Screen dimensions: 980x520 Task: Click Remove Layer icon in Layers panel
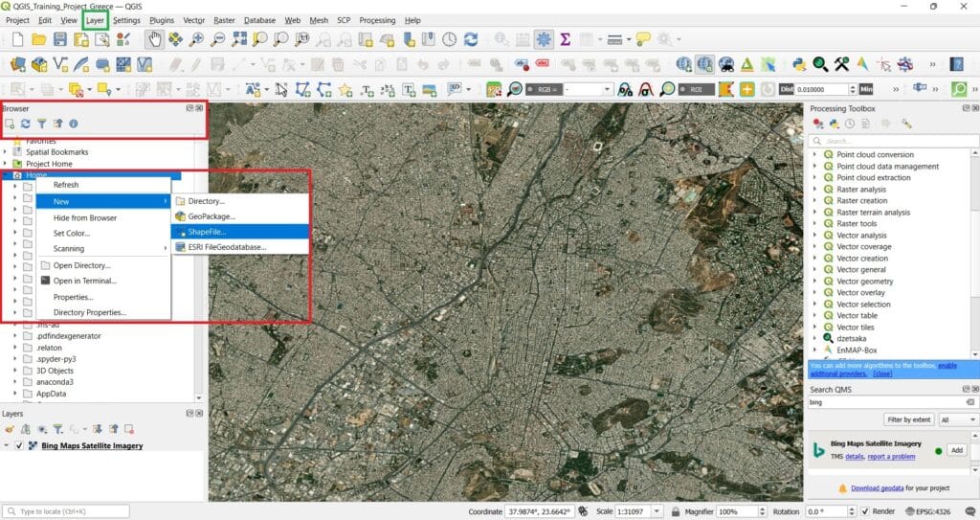point(129,429)
